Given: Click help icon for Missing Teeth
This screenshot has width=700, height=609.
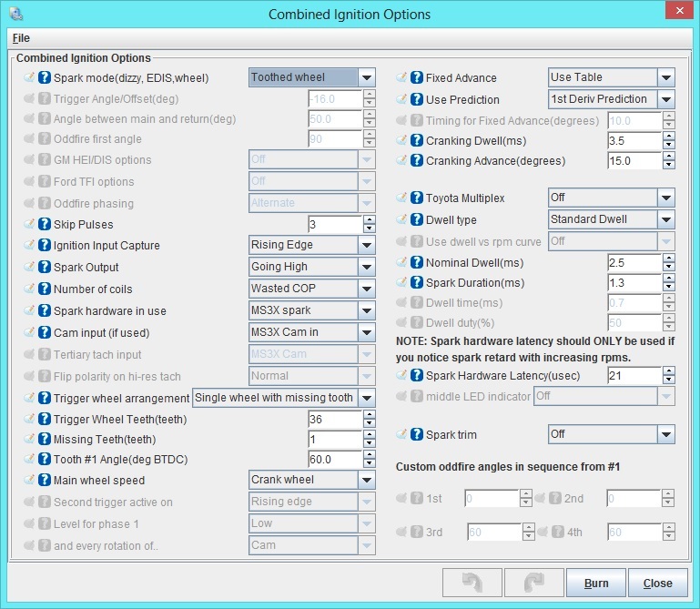Looking at the screenshot, I should (x=45, y=440).
